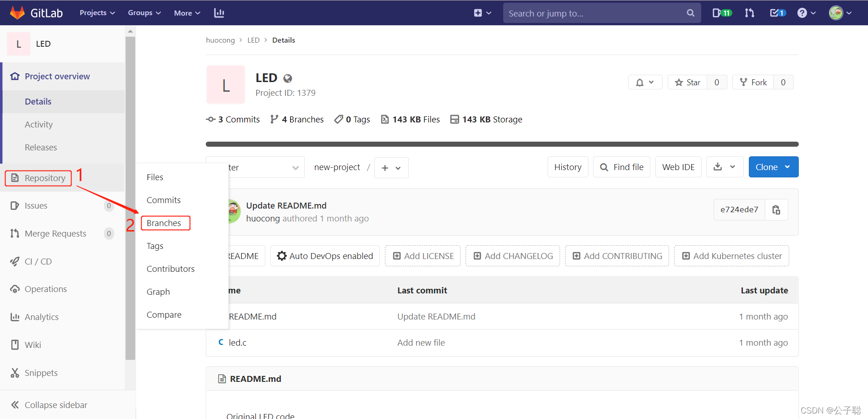Open the user avatar menu

tap(840, 13)
